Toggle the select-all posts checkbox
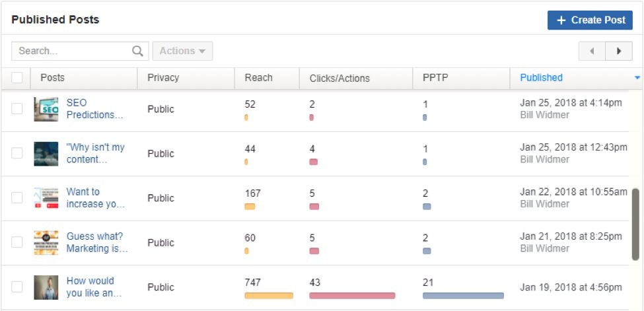Viewport: 644px width, 311px height. point(17,78)
